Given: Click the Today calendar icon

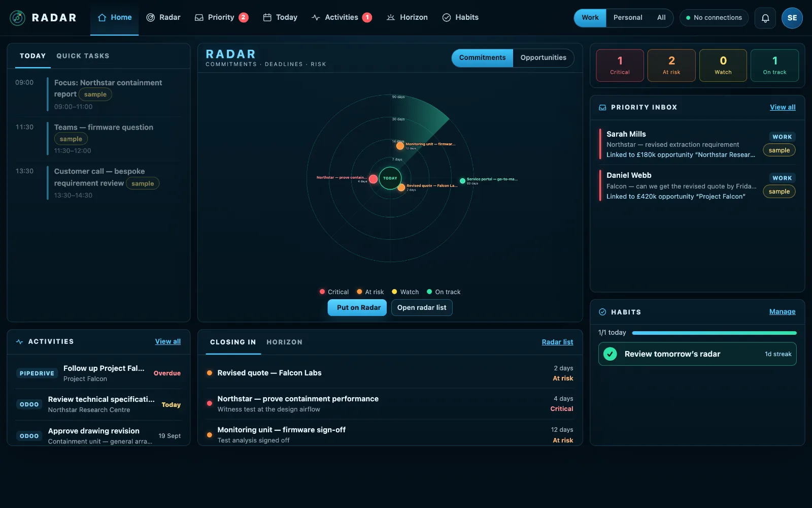Looking at the screenshot, I should (x=267, y=17).
